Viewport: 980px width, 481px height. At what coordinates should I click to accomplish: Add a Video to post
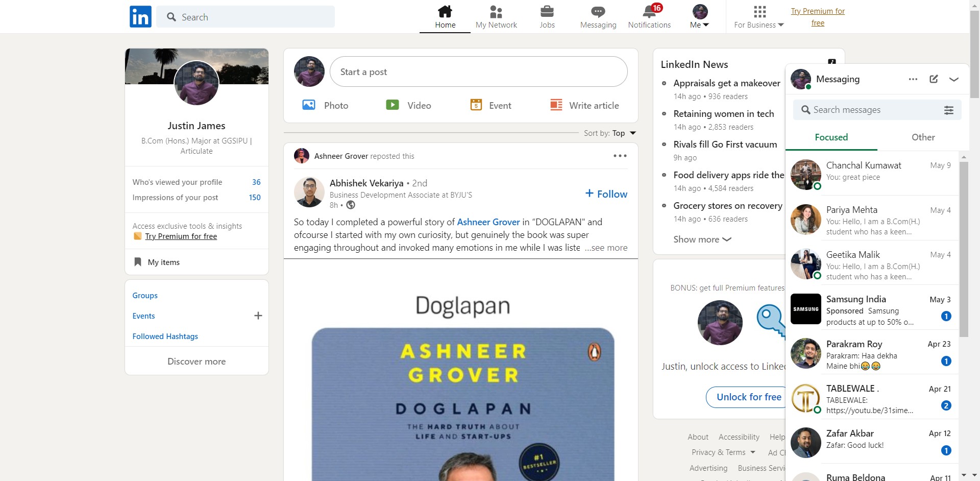408,105
